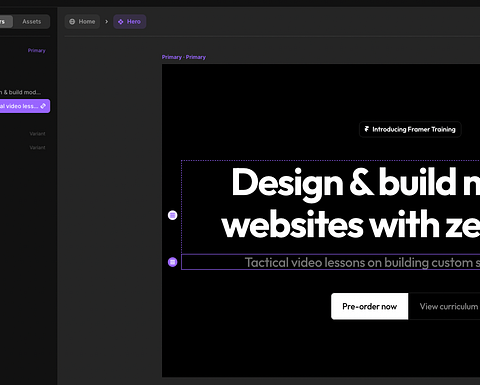Click the chevron between Home and Hero

click(x=107, y=22)
